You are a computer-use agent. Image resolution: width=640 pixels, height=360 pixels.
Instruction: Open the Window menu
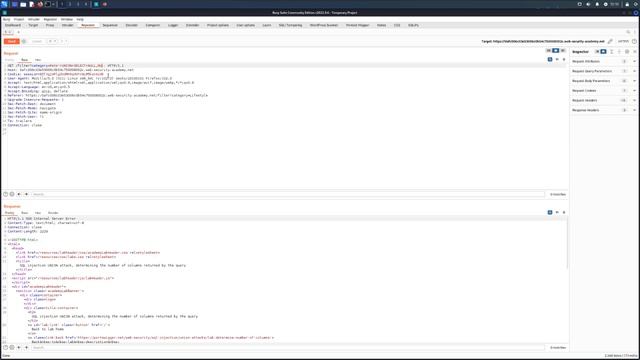click(x=67, y=19)
